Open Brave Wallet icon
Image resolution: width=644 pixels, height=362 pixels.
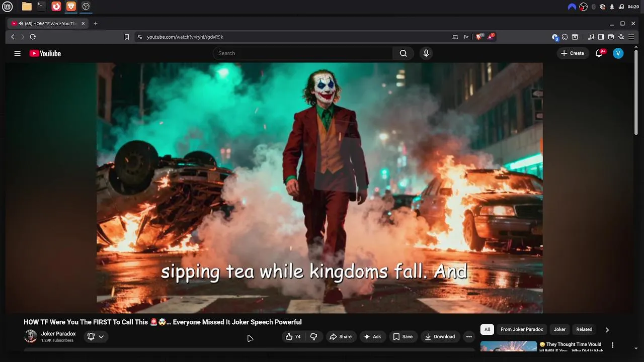(611, 37)
